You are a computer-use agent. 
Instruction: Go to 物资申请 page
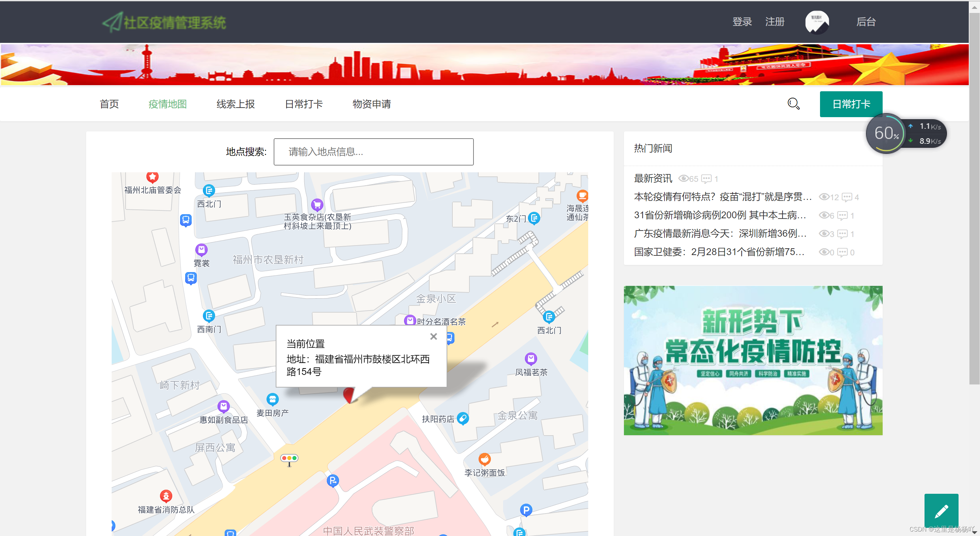tap(371, 104)
